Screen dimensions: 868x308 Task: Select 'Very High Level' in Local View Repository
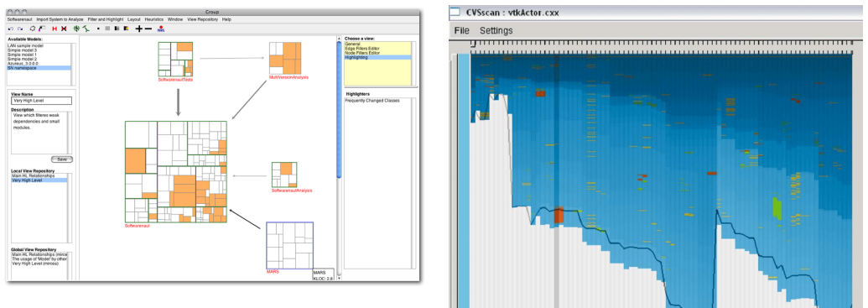point(39,180)
